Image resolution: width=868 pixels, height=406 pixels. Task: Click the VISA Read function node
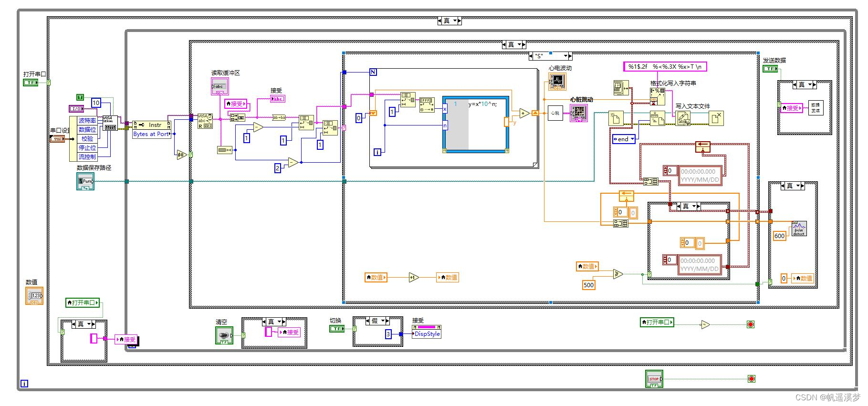pos(205,121)
